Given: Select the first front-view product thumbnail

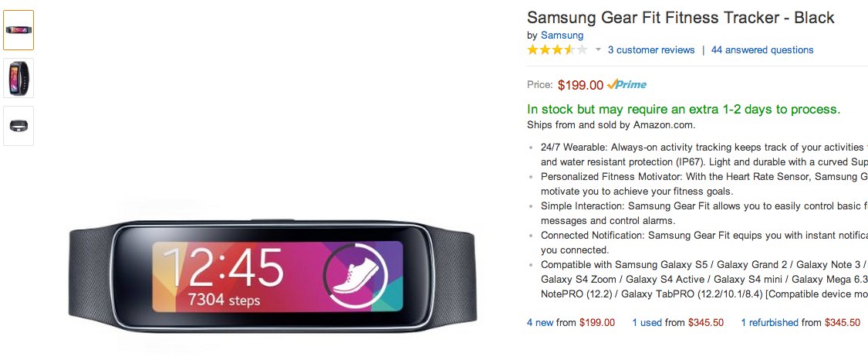Looking at the screenshot, I should (x=19, y=30).
